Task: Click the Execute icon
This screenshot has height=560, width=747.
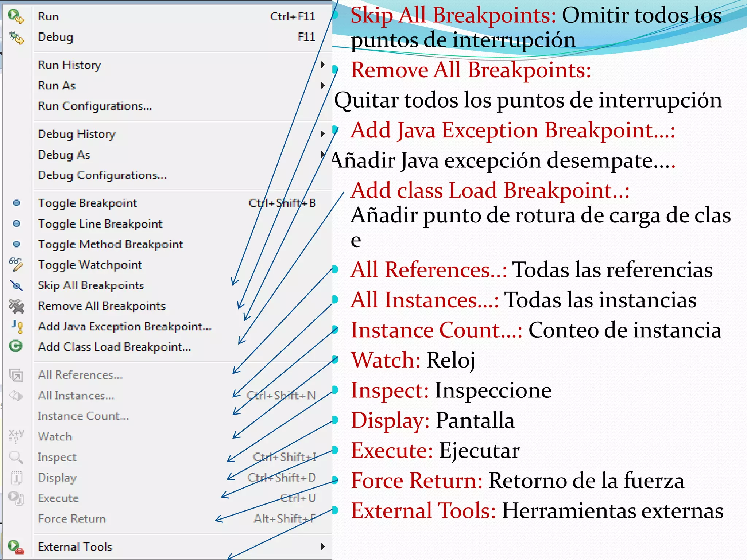Action: coord(16,498)
